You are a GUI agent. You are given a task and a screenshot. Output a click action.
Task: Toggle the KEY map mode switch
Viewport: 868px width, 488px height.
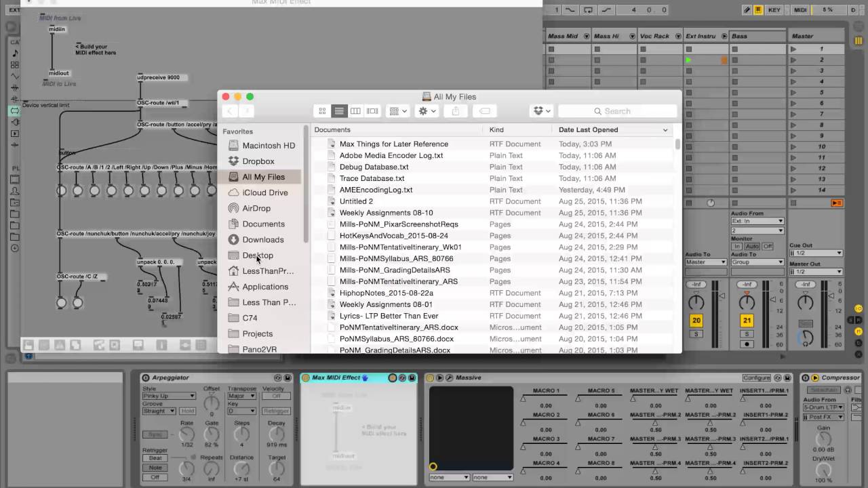[774, 9]
